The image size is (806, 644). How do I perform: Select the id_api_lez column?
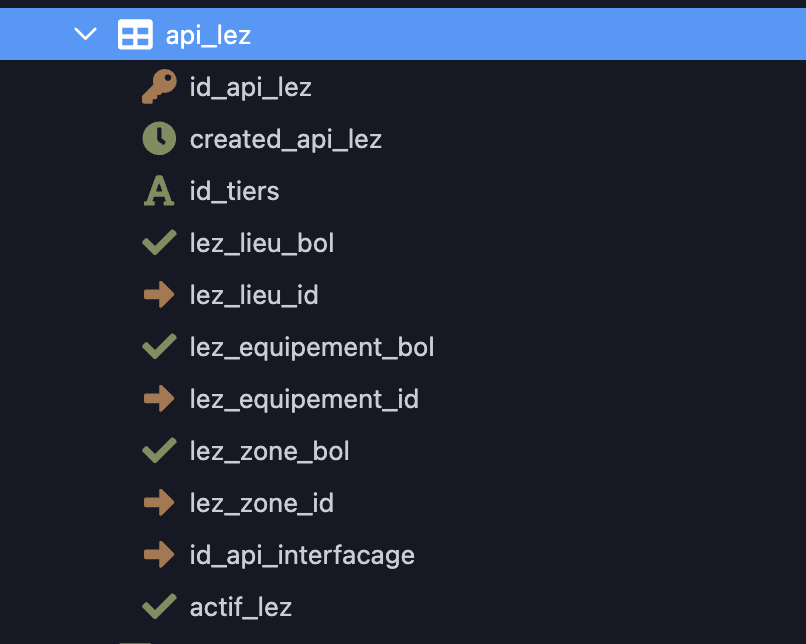(250, 87)
